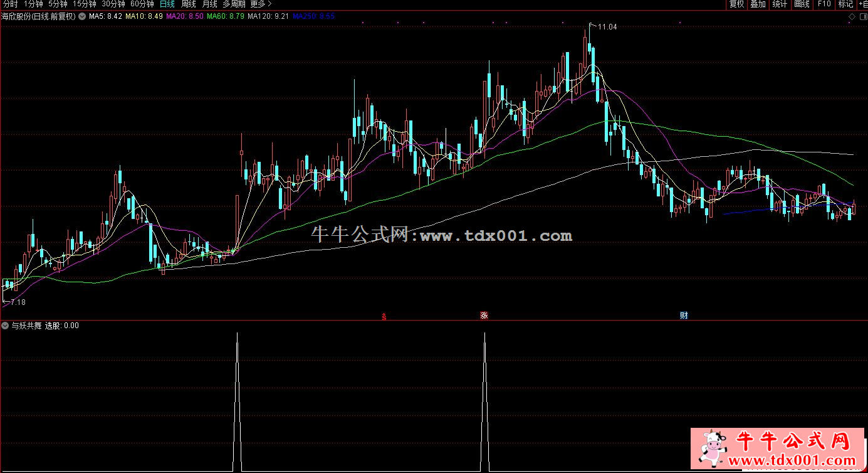Select the 60分钟 period tab

coord(142,4)
